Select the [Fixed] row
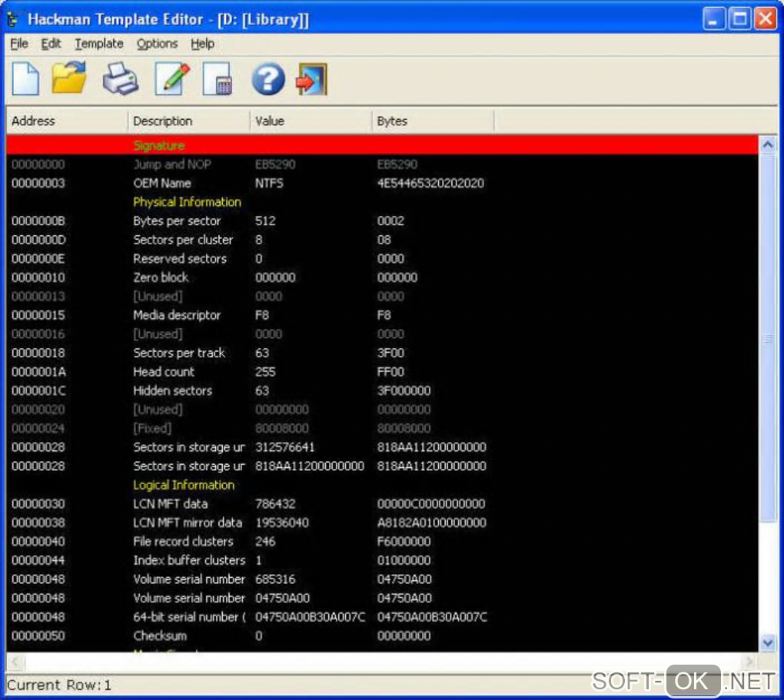 pyautogui.click(x=382, y=429)
